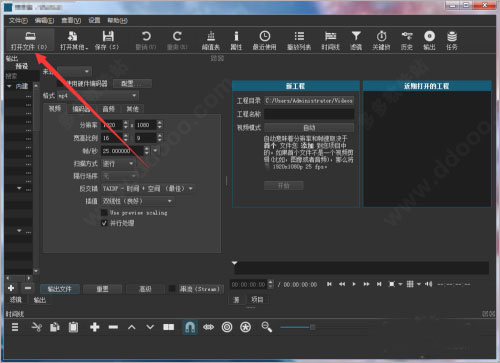Toggle ripple all tracks asterisk icon
Image resolution: width=500 pixels, height=363 pixels.
[246, 327]
